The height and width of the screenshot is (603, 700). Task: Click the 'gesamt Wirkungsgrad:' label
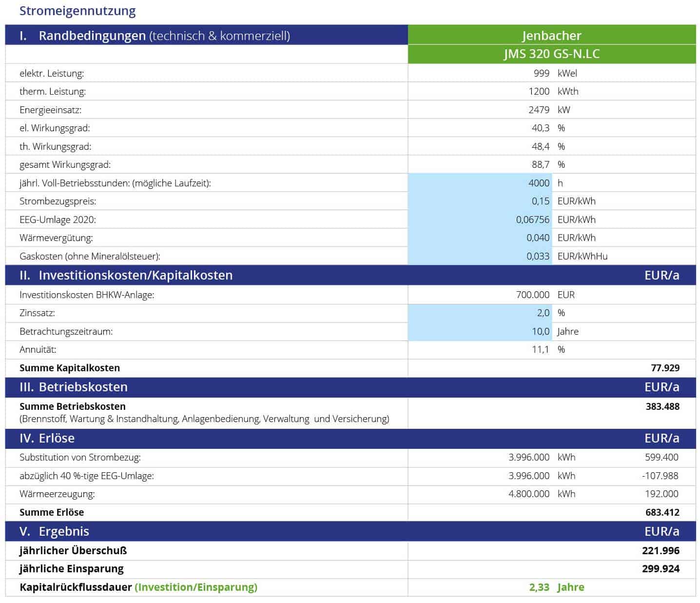pos(65,164)
